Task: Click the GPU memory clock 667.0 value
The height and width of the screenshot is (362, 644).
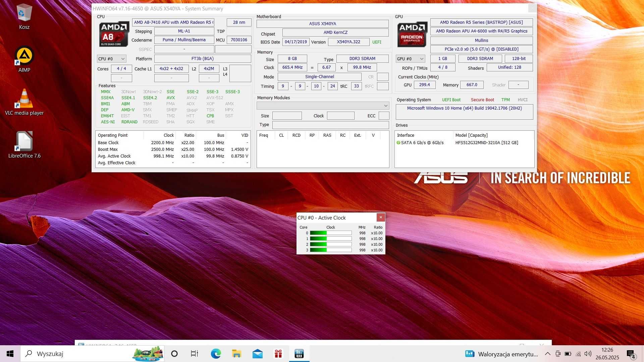Action: coord(472,85)
